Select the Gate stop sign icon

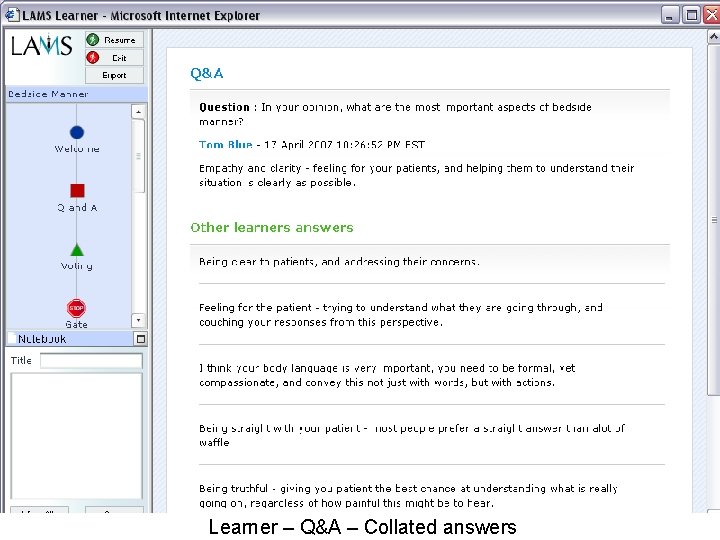point(76,308)
